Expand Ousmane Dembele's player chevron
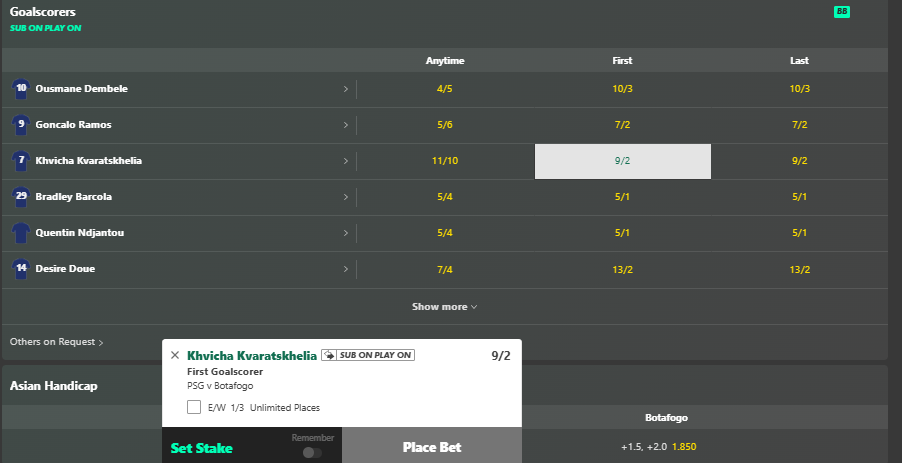This screenshot has width=902, height=463. [x=346, y=89]
